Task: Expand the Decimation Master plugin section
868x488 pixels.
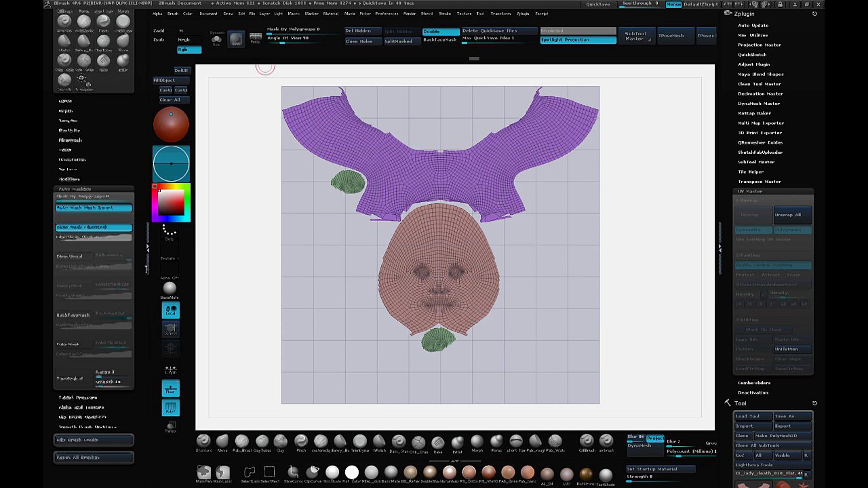Action: [x=760, y=94]
